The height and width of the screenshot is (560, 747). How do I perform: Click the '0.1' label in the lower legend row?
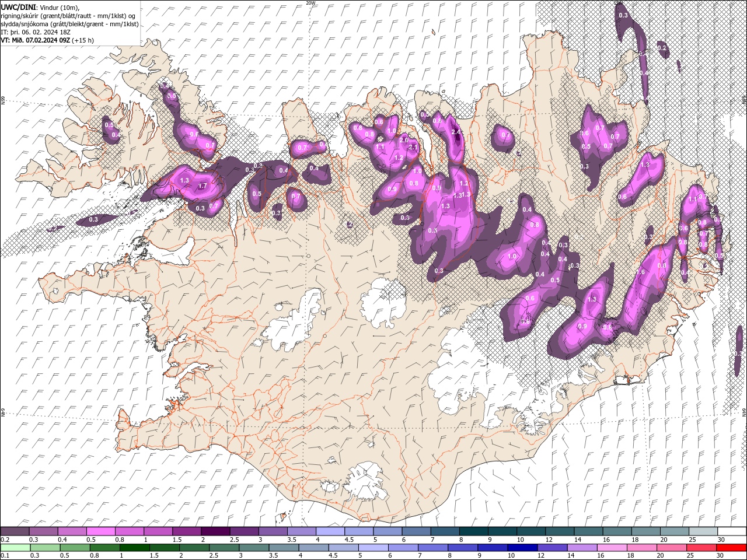5,556
